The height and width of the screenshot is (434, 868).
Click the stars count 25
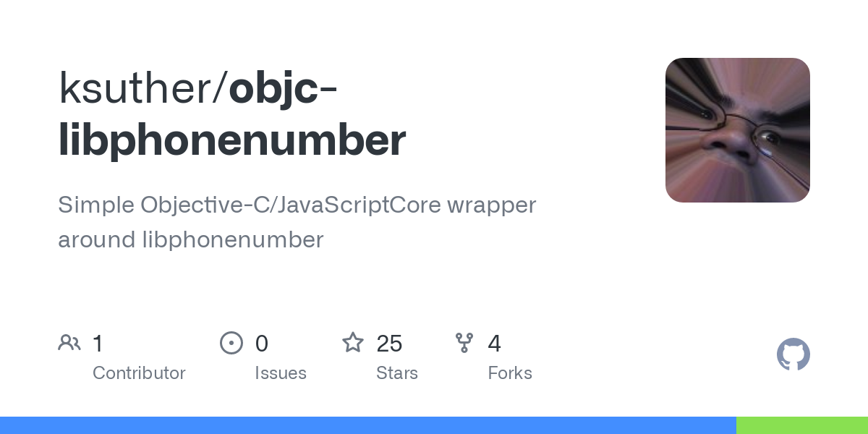(x=389, y=343)
